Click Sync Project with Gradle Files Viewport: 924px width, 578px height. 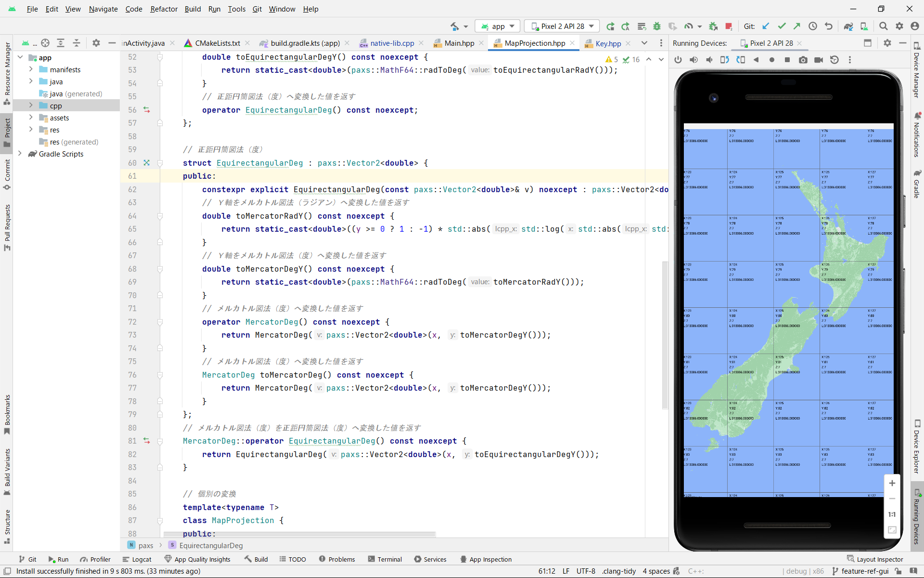[x=848, y=26]
